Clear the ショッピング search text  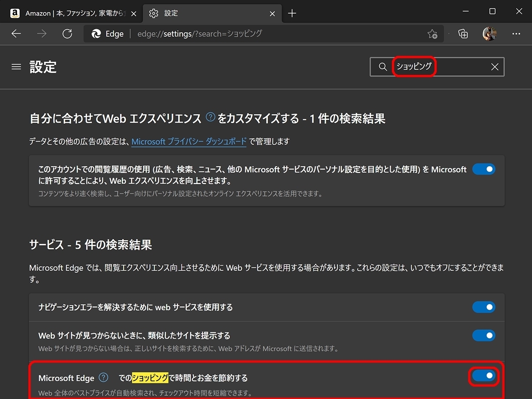pyautogui.click(x=495, y=67)
